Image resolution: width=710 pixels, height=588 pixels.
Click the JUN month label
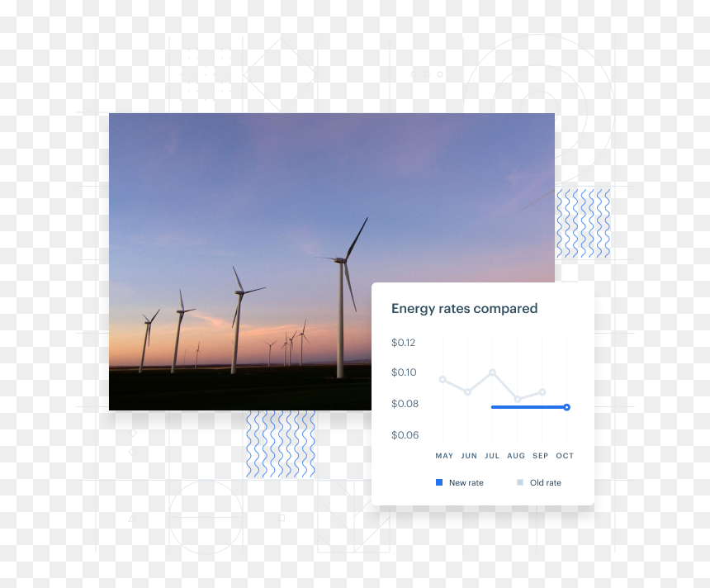(x=469, y=456)
